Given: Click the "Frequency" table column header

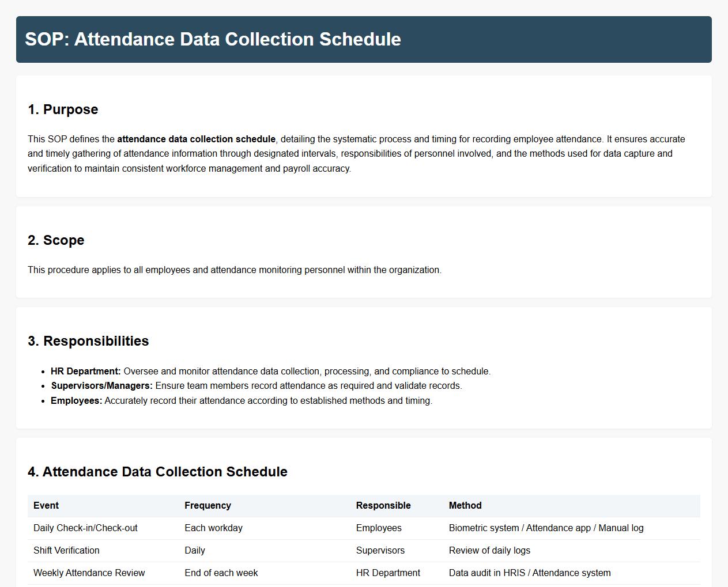Looking at the screenshot, I should pyautogui.click(x=208, y=506).
